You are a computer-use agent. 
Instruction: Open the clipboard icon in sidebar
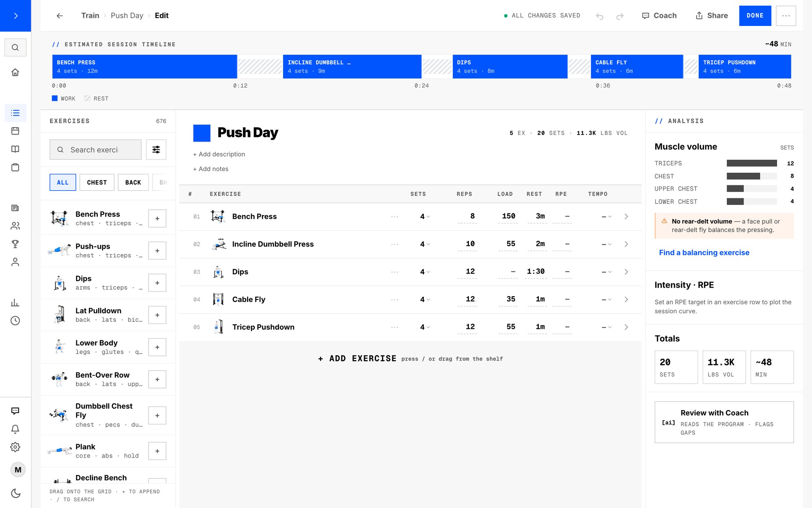click(x=15, y=167)
